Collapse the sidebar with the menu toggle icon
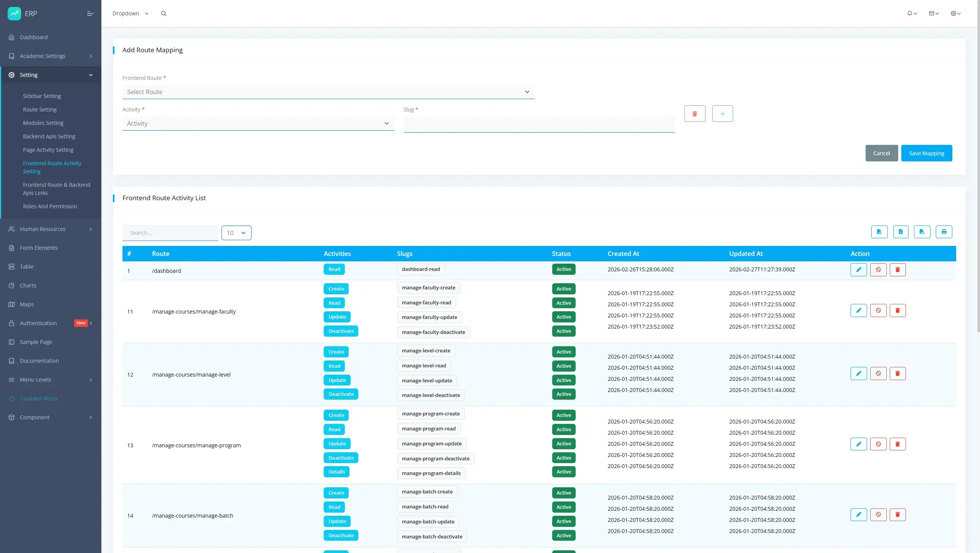This screenshot has width=980, height=553. click(x=90, y=13)
